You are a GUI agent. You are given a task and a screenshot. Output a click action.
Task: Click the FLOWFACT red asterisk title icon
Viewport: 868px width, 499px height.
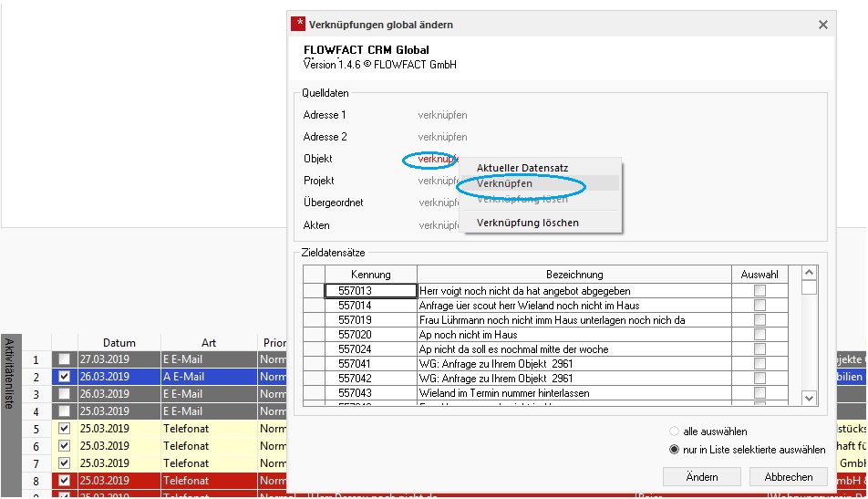click(298, 25)
